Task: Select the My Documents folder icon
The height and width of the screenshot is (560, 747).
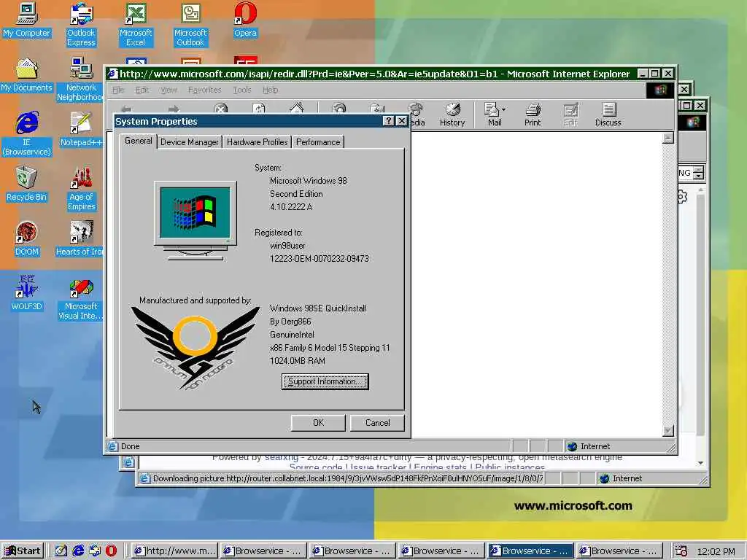Action: [x=26, y=75]
